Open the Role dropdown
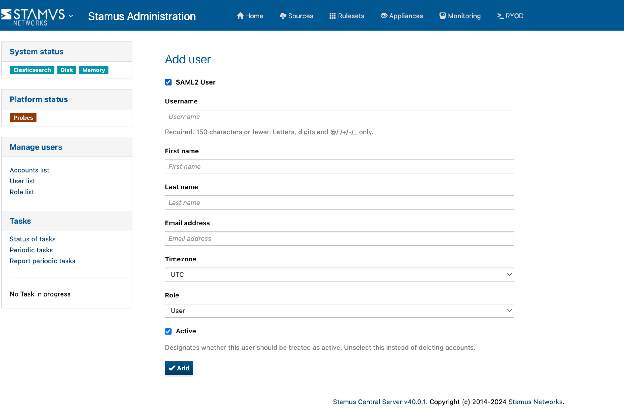Image resolution: width=624 pixels, height=411 pixels. pyautogui.click(x=339, y=311)
